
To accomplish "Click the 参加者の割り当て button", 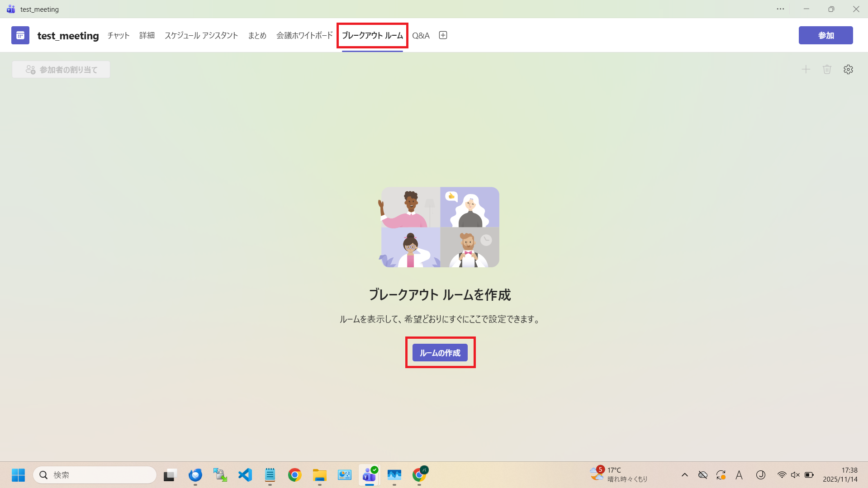I will point(61,70).
